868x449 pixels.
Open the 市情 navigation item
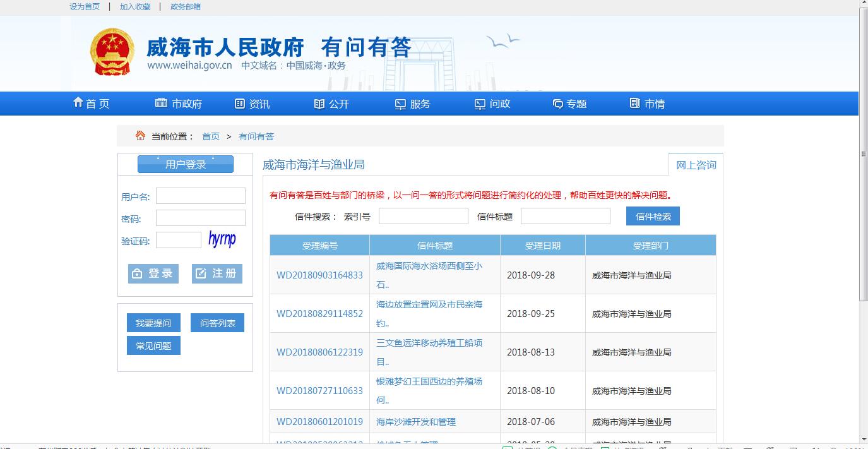click(x=648, y=104)
